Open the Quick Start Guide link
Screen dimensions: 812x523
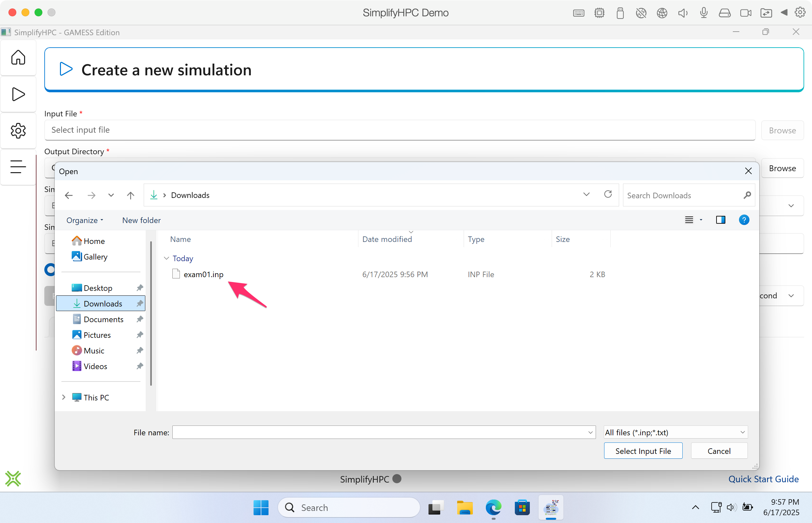(763, 479)
